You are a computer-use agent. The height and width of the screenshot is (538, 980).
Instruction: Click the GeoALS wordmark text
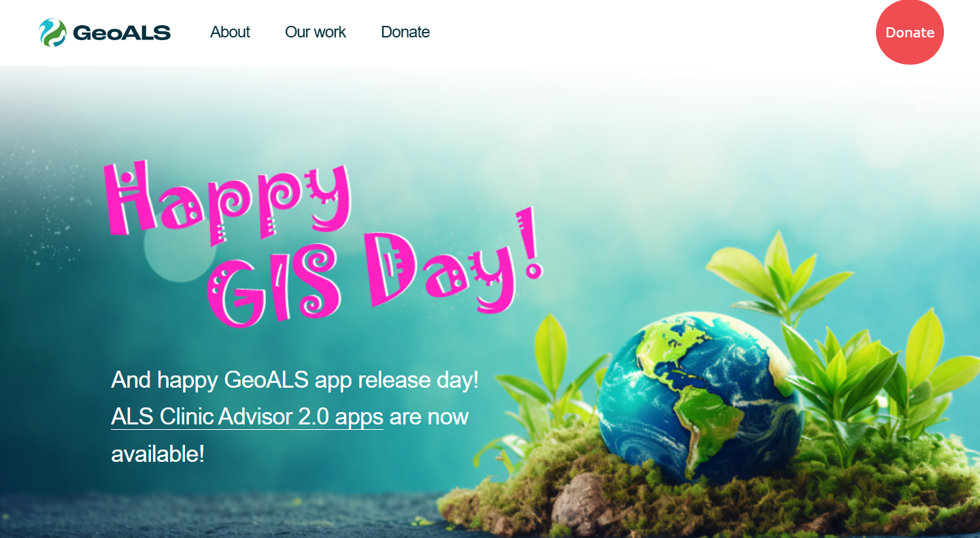[122, 33]
